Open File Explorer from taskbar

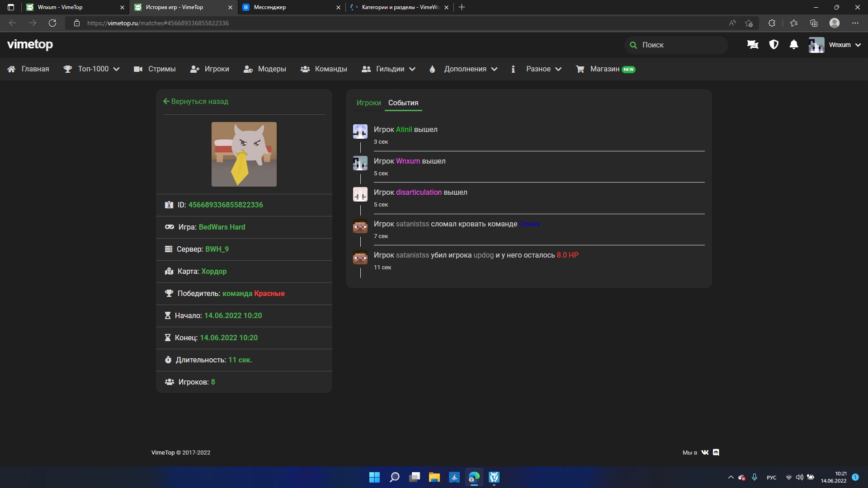click(434, 478)
